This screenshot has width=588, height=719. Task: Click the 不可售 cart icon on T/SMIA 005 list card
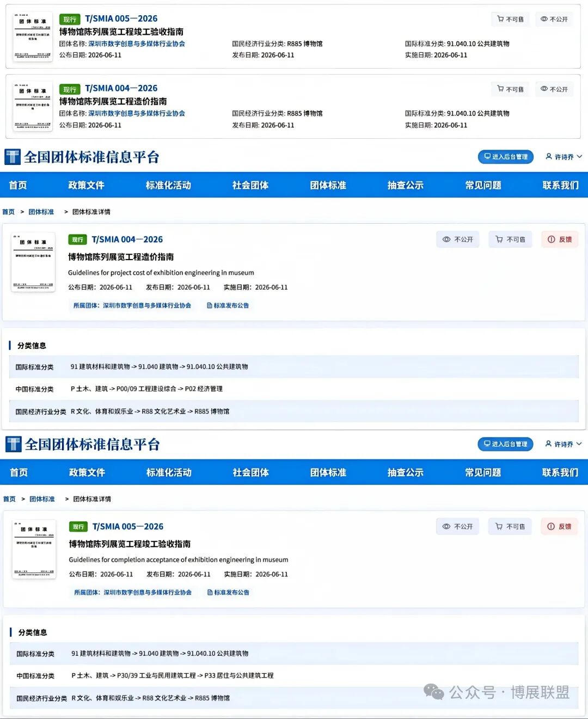[x=510, y=19]
